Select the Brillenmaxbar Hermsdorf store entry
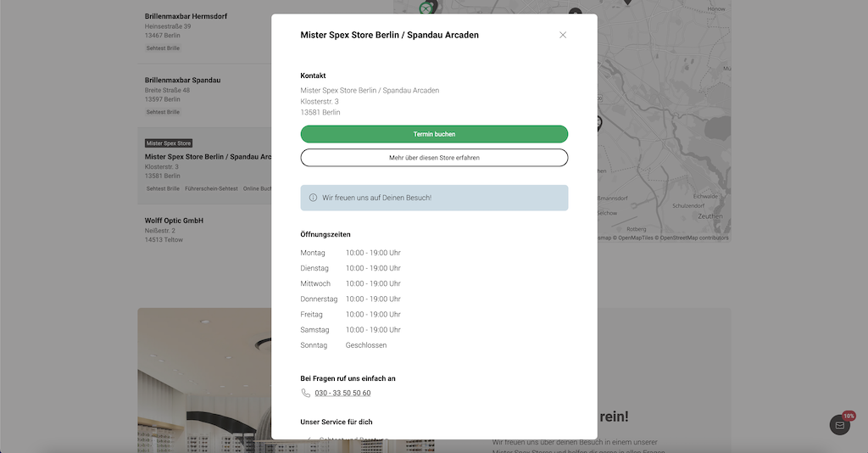 [x=205, y=31]
